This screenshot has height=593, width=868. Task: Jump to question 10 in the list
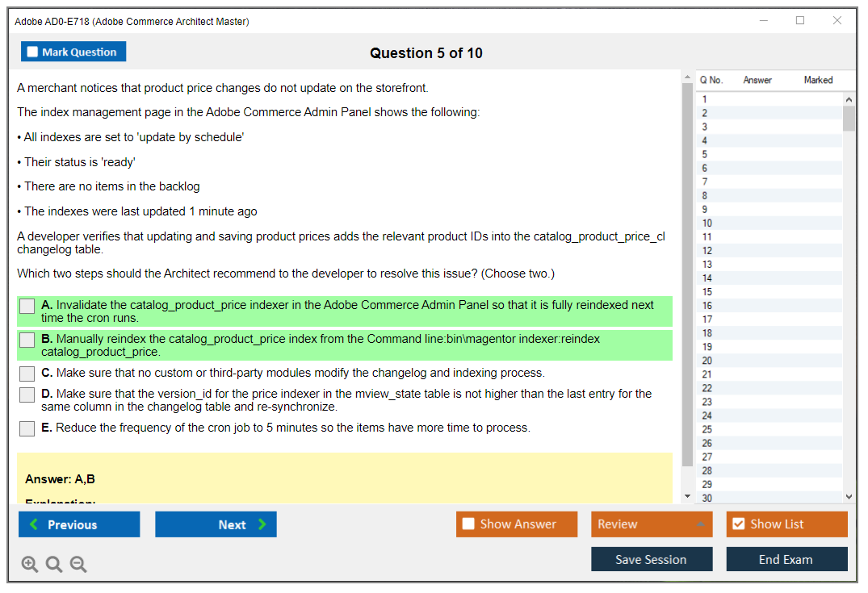pyautogui.click(x=707, y=223)
